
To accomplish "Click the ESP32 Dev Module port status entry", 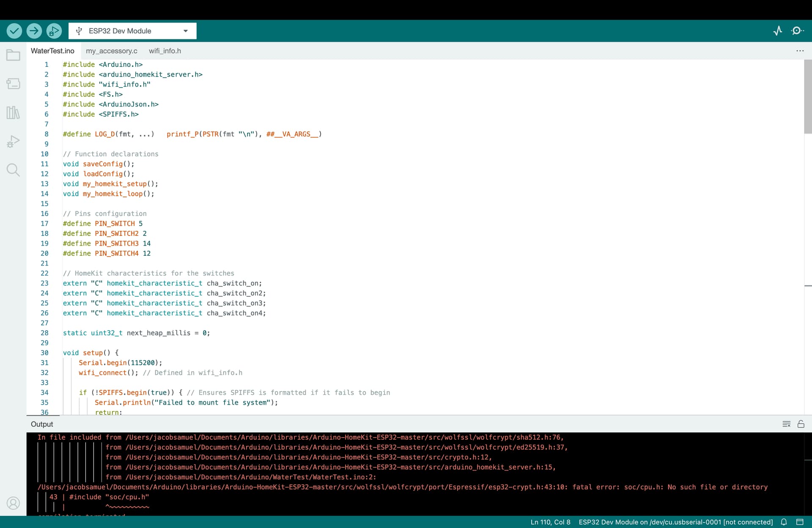I will tap(675, 522).
